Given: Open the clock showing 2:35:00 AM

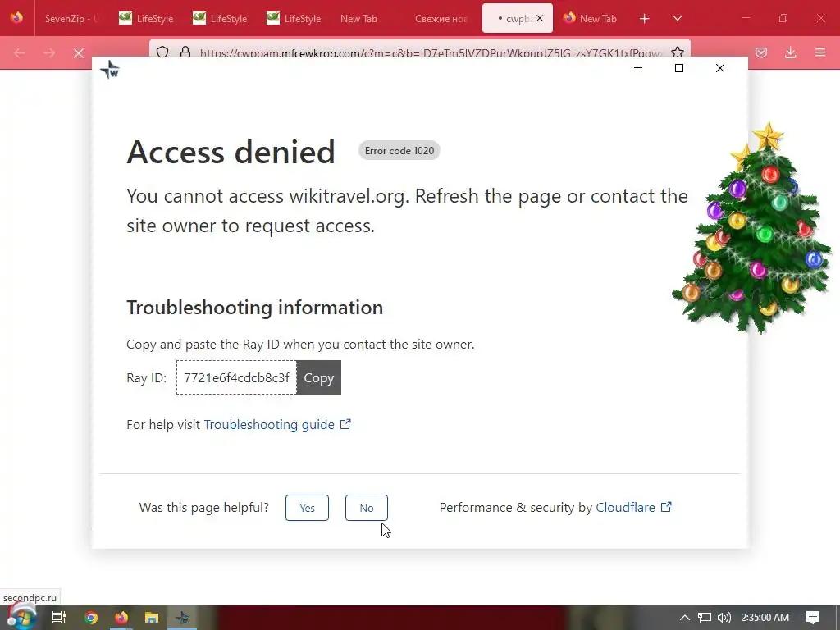Looking at the screenshot, I should [765, 618].
